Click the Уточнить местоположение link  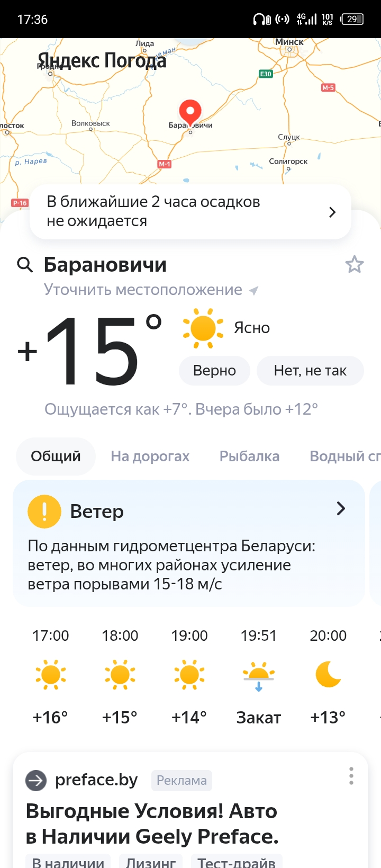pyautogui.click(x=143, y=290)
